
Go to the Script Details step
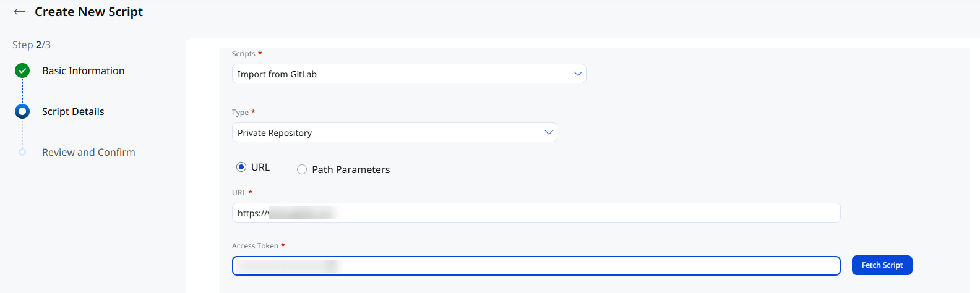tap(73, 111)
